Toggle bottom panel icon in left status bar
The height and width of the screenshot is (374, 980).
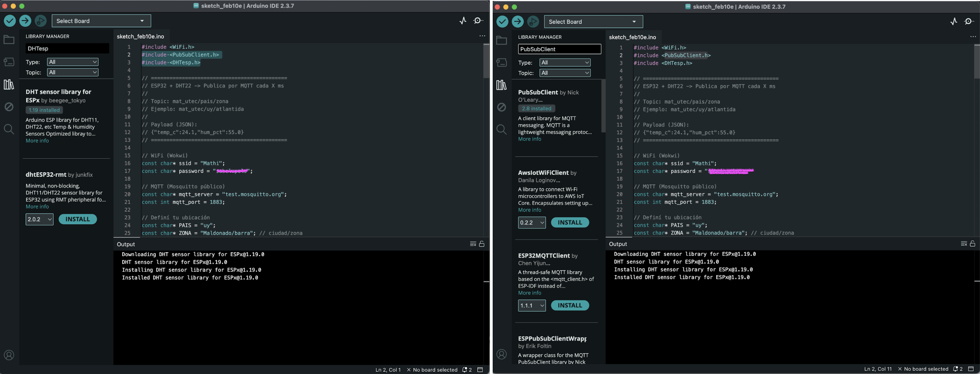point(480,369)
